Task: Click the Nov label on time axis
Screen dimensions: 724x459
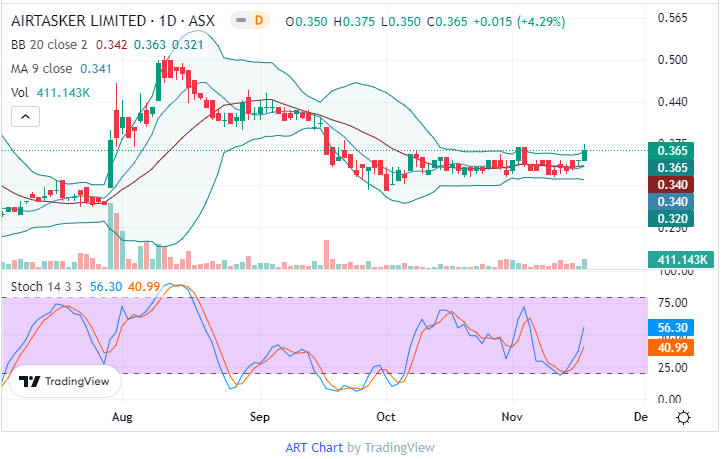Action: [512, 416]
